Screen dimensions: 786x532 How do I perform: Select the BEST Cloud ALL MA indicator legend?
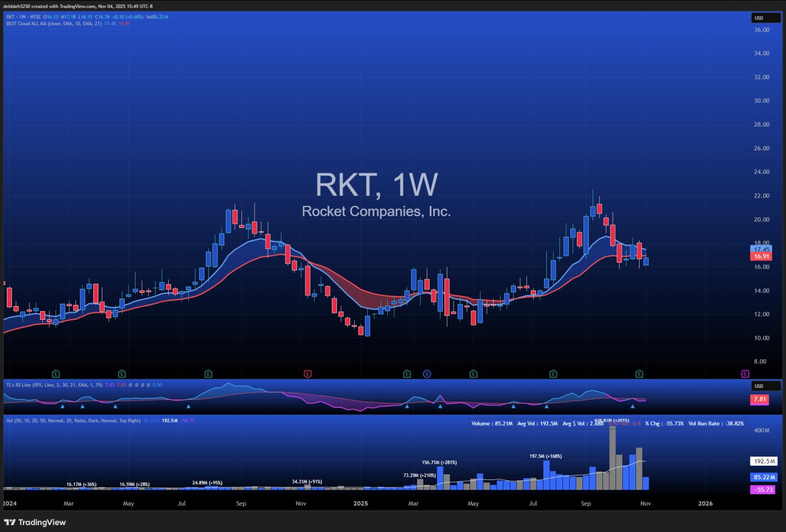coord(54,23)
